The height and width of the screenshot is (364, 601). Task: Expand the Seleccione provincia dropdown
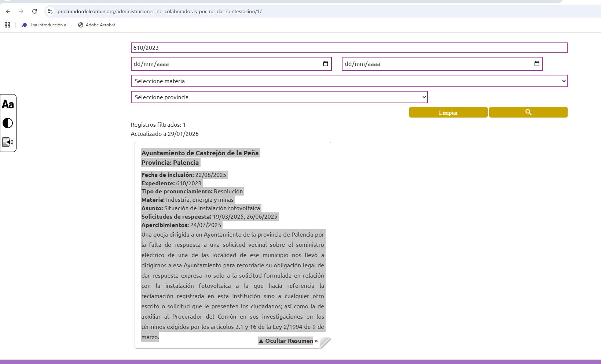pyautogui.click(x=279, y=97)
